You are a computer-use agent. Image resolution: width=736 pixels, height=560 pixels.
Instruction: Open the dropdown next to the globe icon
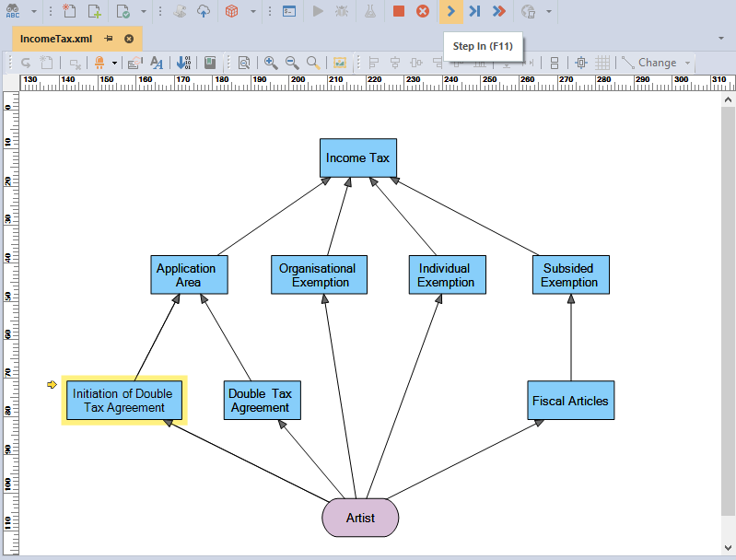[549, 11]
